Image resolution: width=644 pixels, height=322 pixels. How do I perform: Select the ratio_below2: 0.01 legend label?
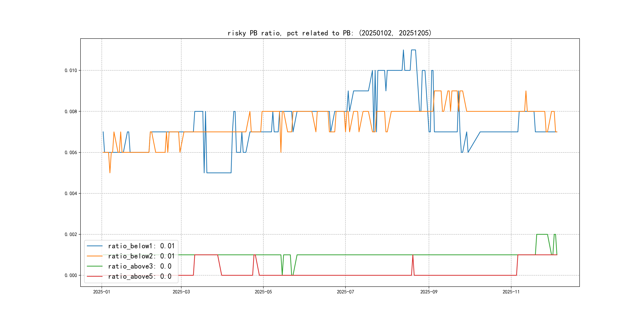point(141,256)
